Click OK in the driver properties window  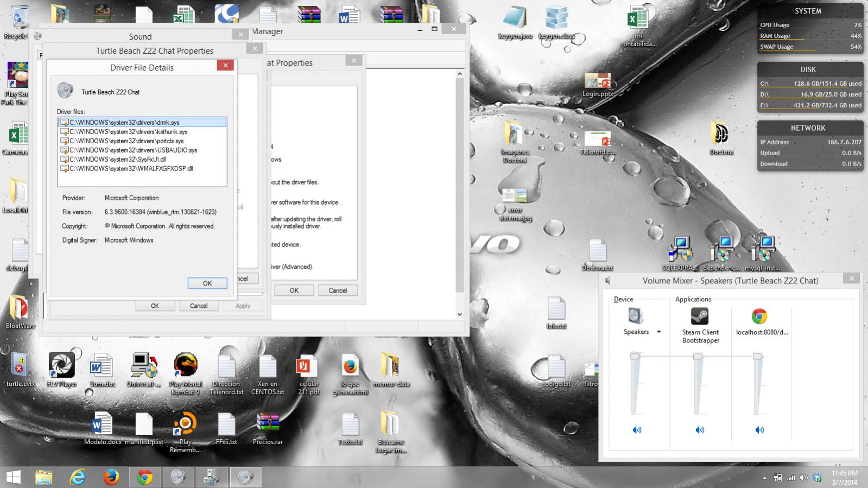(294, 290)
